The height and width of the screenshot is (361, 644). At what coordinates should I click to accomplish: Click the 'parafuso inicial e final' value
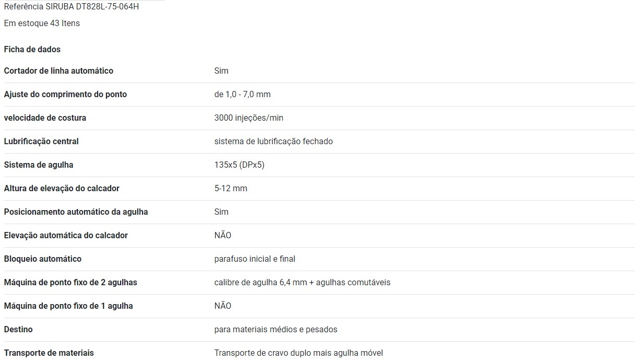(x=254, y=259)
